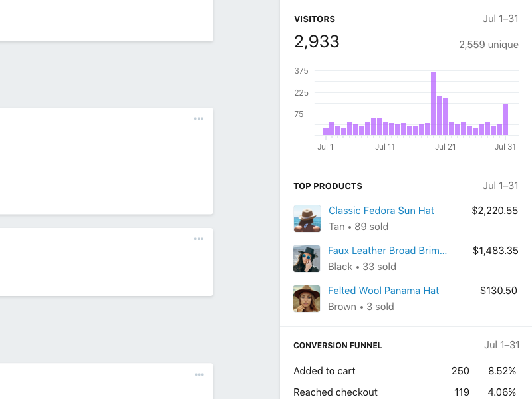The width and height of the screenshot is (532, 399).
Task: Open the topmost card's three-dot menu
Action: 198,119
